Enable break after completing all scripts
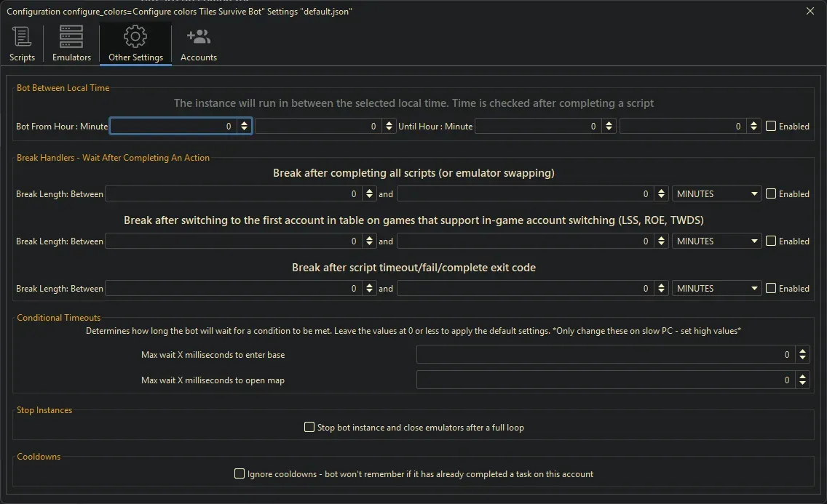This screenshot has height=504, width=827. tap(771, 193)
